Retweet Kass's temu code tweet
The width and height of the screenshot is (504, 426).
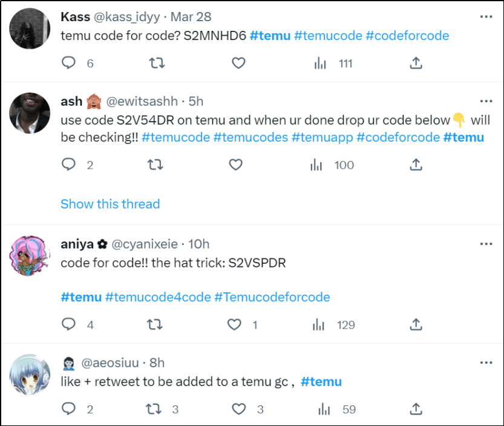coord(157,63)
